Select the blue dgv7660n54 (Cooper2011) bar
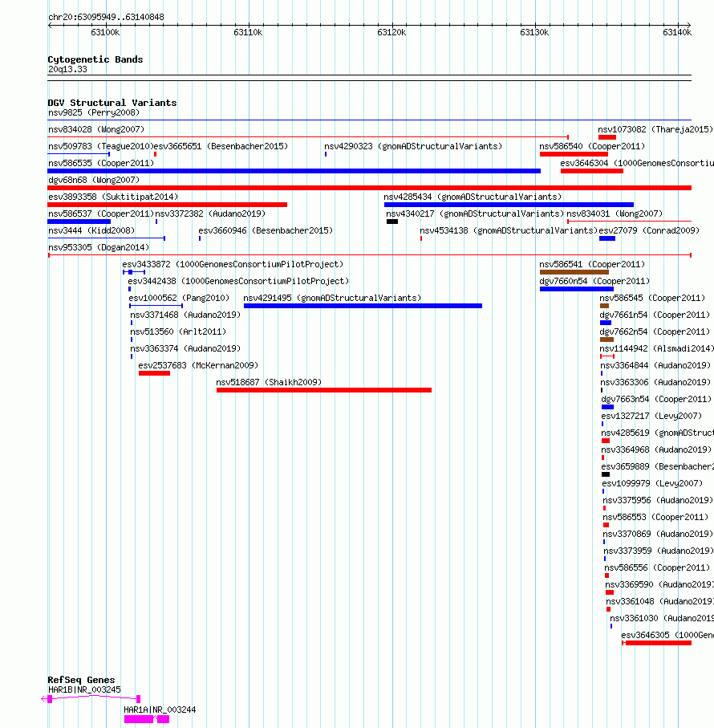This screenshot has height=728, width=714. tap(576, 289)
